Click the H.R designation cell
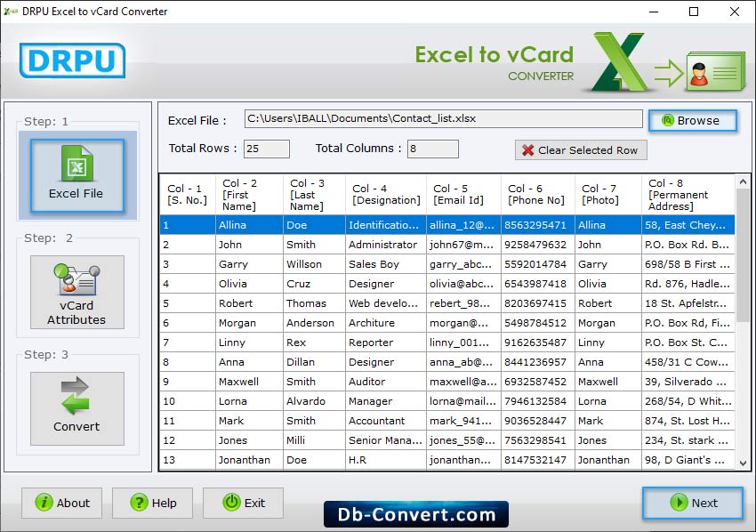This screenshot has width=756, height=532. [386, 460]
